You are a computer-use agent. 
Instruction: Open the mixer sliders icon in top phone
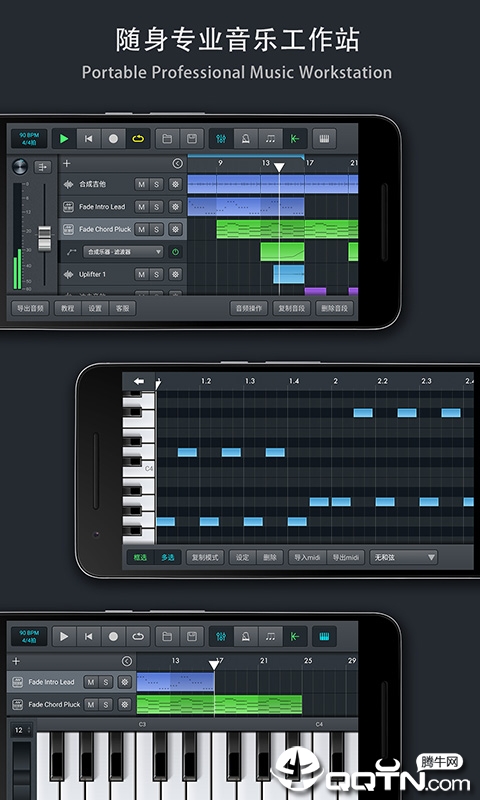pos(221,139)
